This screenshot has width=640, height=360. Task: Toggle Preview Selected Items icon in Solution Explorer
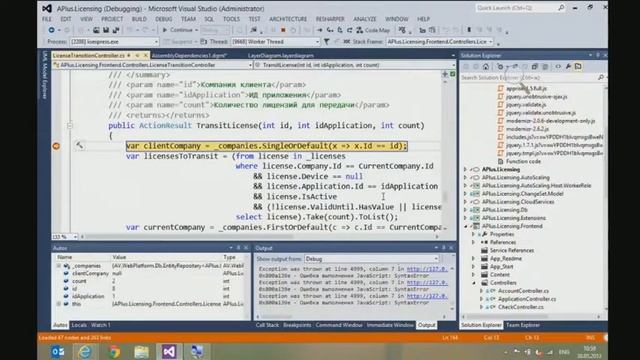(x=578, y=67)
